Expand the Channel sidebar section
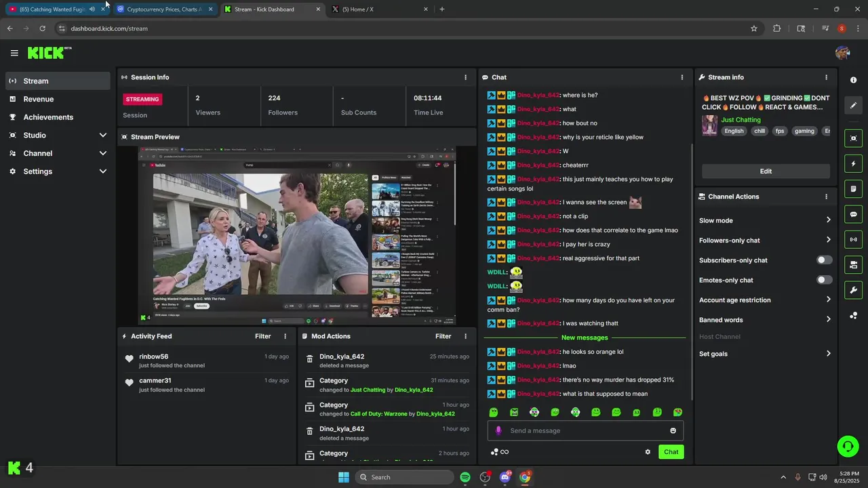Image resolution: width=868 pixels, height=488 pixels. (x=58, y=153)
